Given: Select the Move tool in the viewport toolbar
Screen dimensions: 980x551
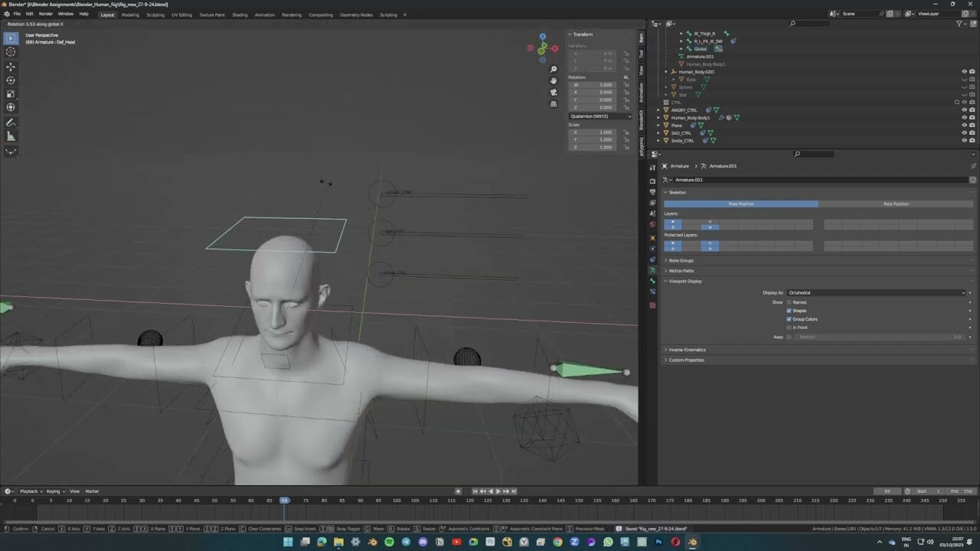Looking at the screenshot, I should click(11, 66).
